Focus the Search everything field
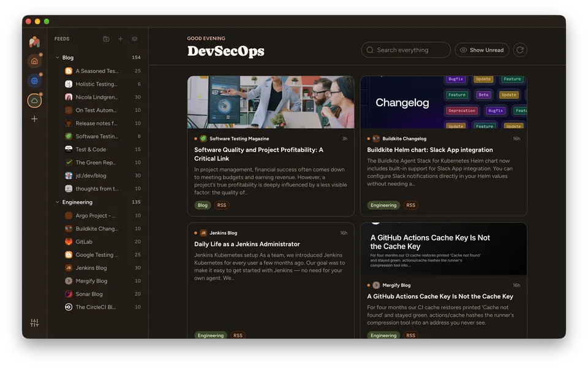Image resolution: width=588 pixels, height=368 pixels. tap(405, 50)
